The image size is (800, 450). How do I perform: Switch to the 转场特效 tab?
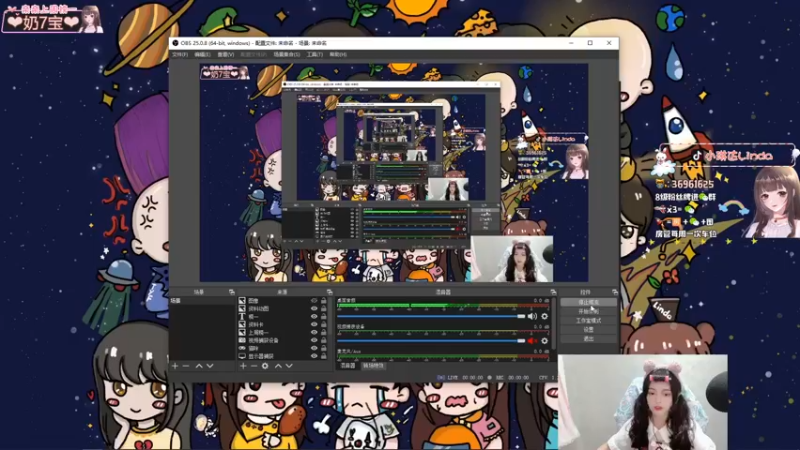(x=373, y=366)
